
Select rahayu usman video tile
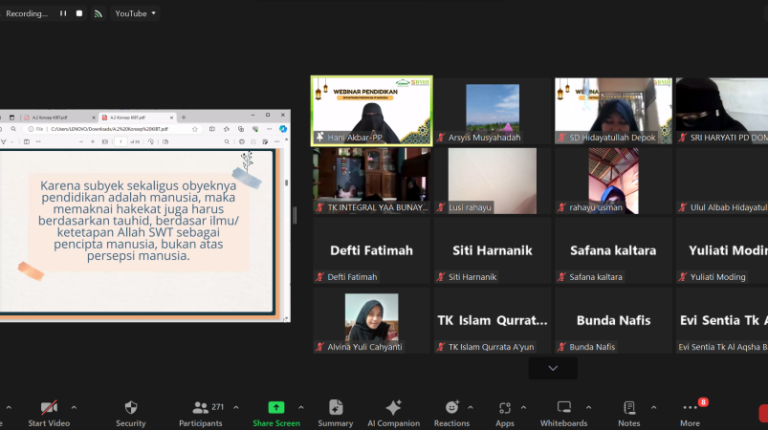pos(613,181)
